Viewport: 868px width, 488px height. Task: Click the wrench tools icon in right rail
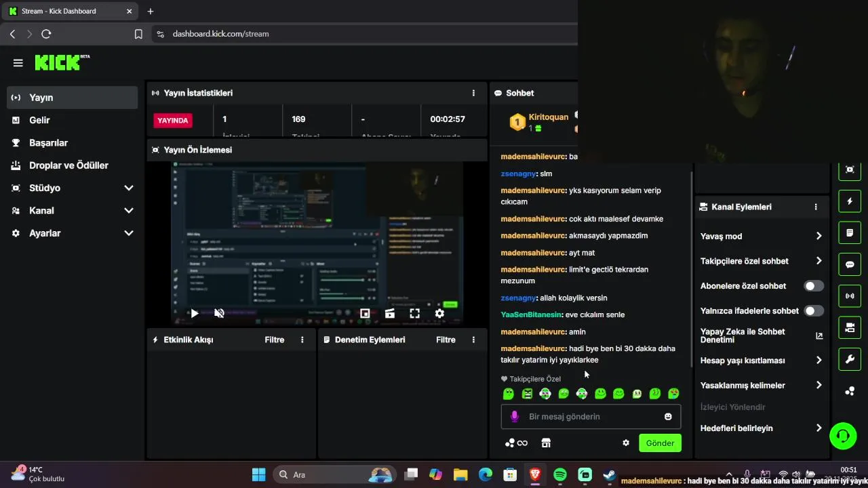[x=850, y=359]
